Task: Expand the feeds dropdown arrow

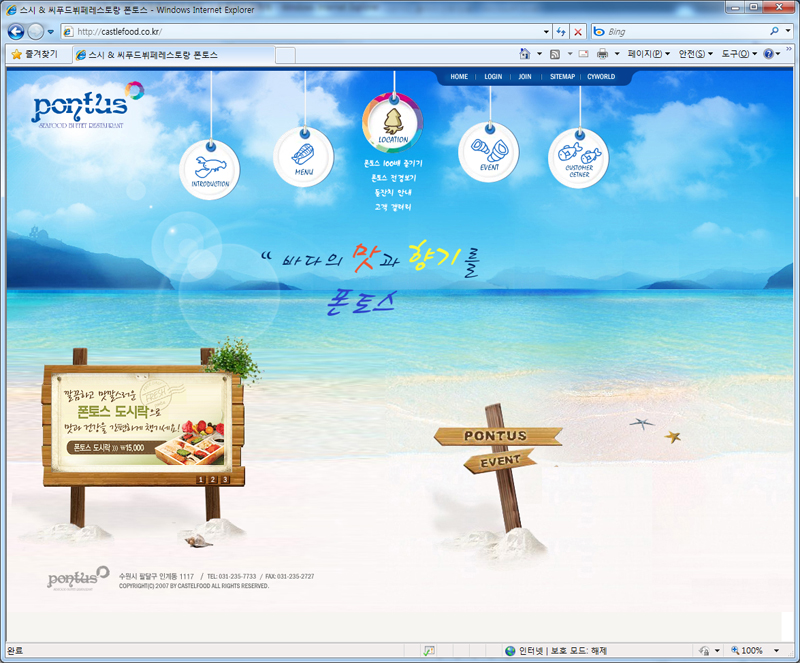Action: point(570,54)
